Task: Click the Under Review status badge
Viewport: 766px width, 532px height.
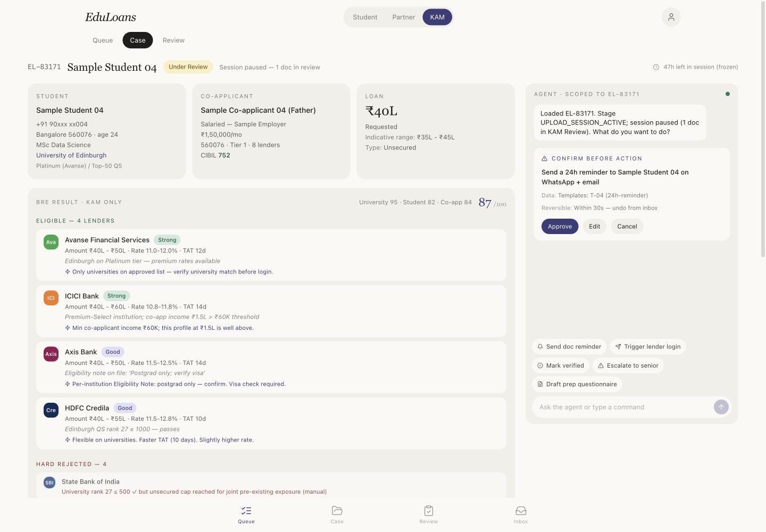Action: click(188, 67)
